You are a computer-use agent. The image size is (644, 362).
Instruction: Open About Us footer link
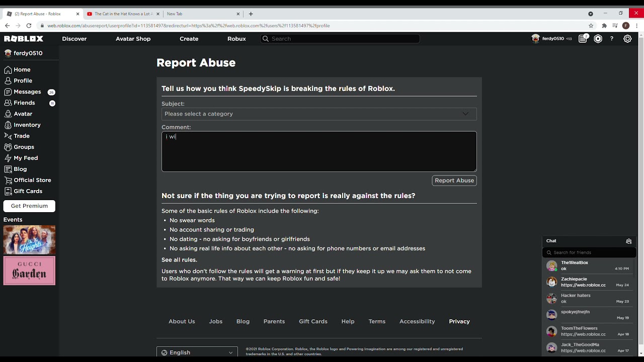tap(182, 322)
